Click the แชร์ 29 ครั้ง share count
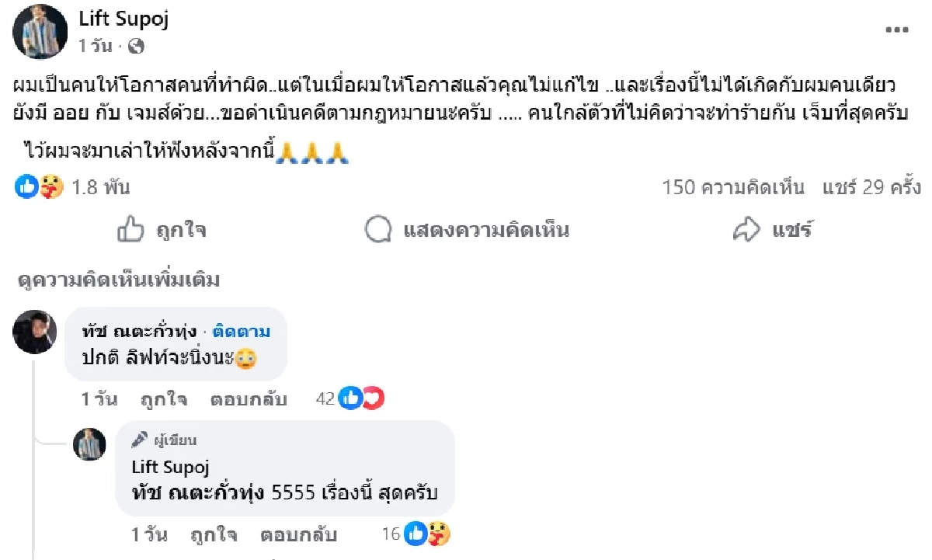Screen dimensions: 932x560 [874, 187]
